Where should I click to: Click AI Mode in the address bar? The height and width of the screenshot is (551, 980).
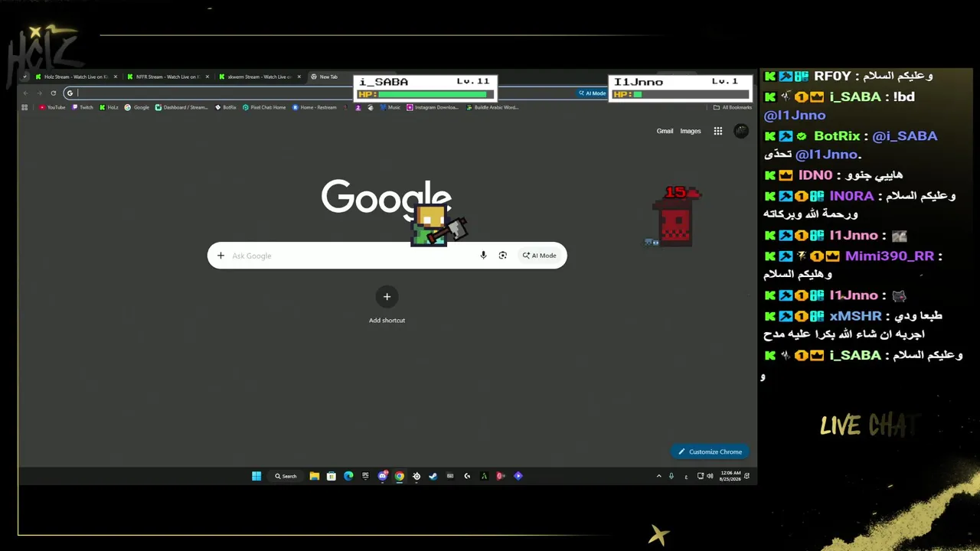point(592,93)
